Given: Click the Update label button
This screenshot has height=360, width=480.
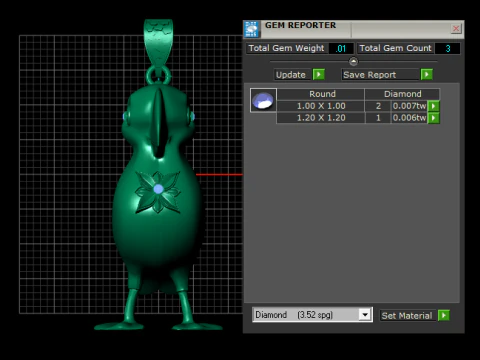Looking at the screenshot, I should 291,75.
